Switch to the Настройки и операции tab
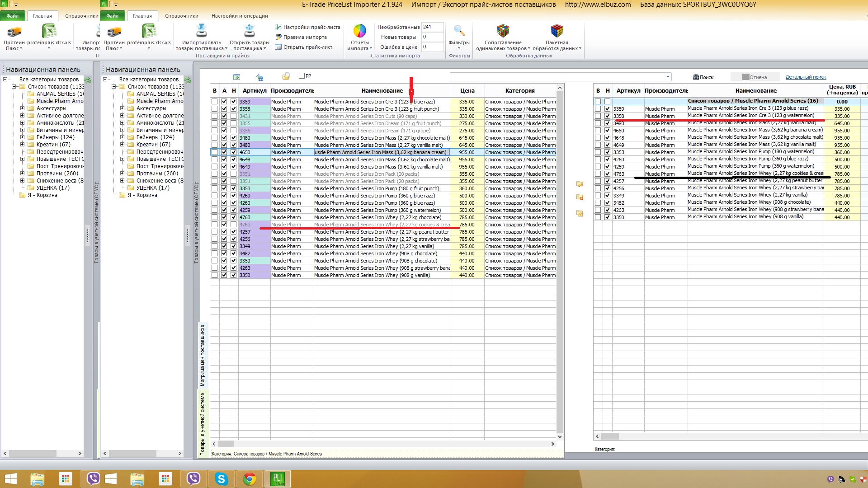 click(240, 16)
